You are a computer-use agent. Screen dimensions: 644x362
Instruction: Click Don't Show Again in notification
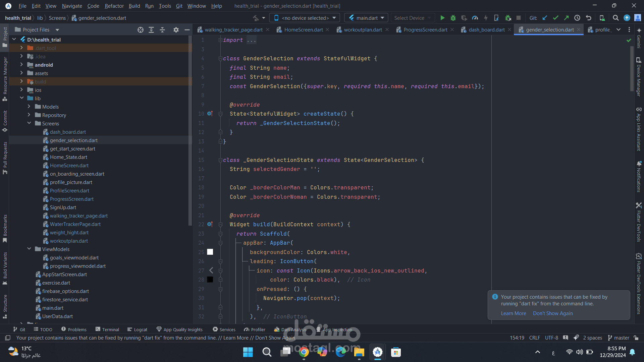[x=552, y=313]
